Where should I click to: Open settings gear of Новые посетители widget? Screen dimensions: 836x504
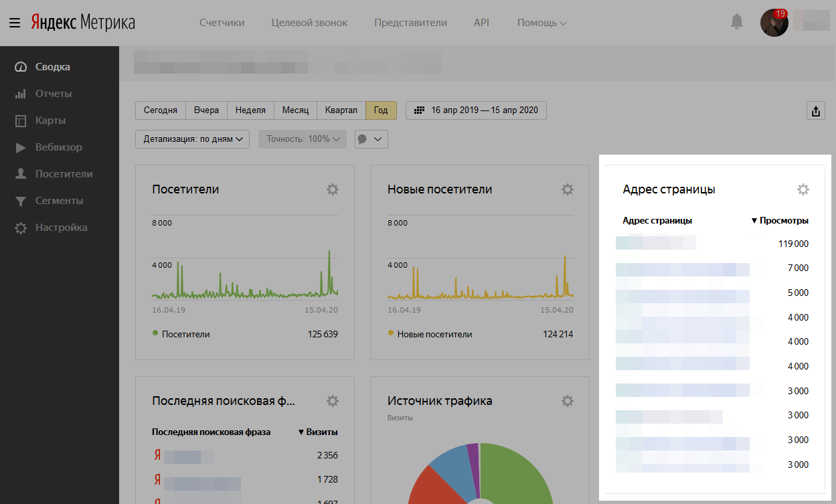(x=568, y=189)
